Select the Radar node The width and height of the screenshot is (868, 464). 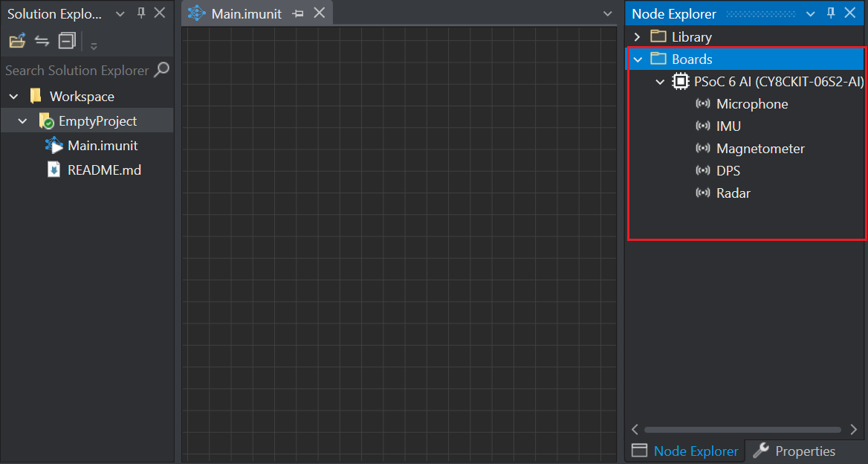click(733, 193)
